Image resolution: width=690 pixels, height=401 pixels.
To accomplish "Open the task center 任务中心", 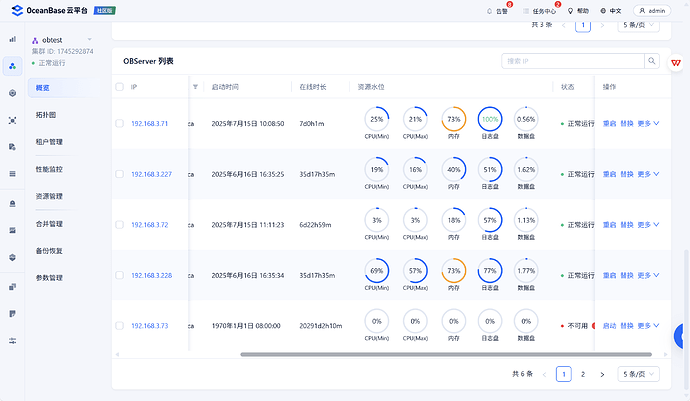I will 540,11.
